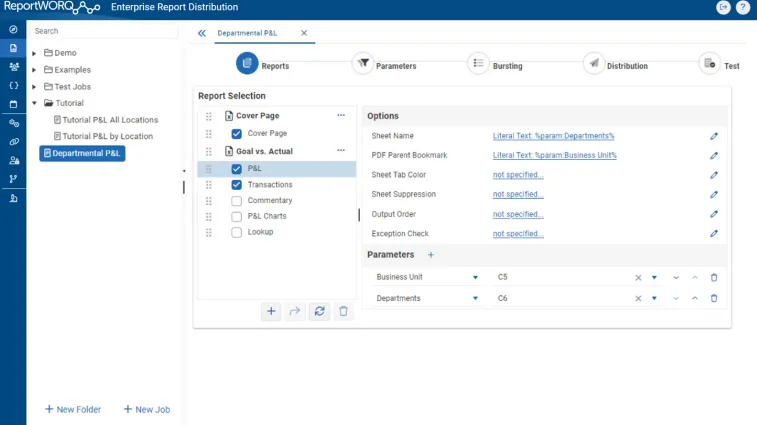Delete the Business Unit parameter row
The height and width of the screenshot is (425, 757).
[x=713, y=277]
